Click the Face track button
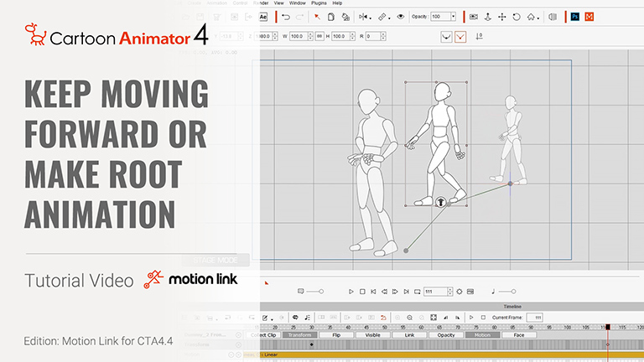644x362 pixels. [x=519, y=335]
